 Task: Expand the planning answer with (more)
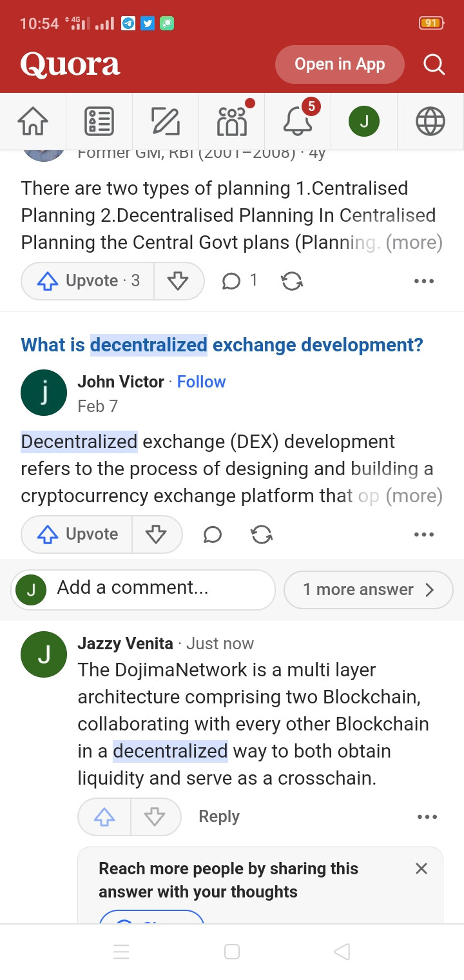coord(414,242)
